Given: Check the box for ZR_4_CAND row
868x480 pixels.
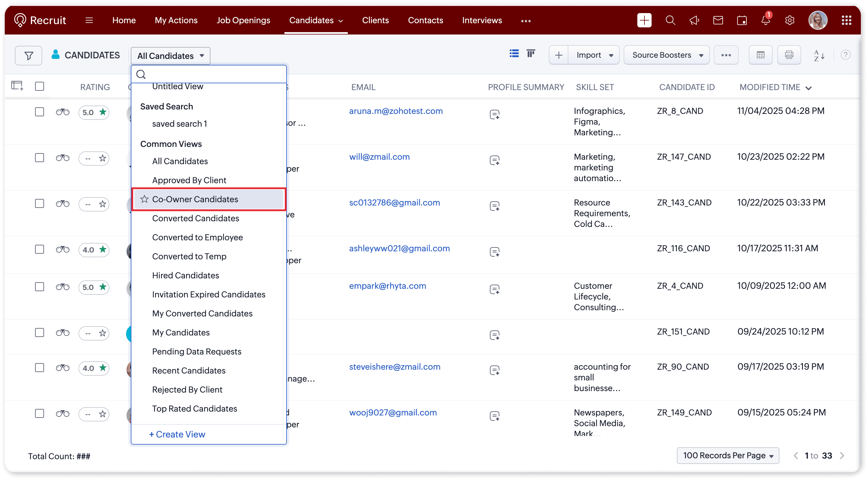Looking at the screenshot, I should tap(40, 287).
